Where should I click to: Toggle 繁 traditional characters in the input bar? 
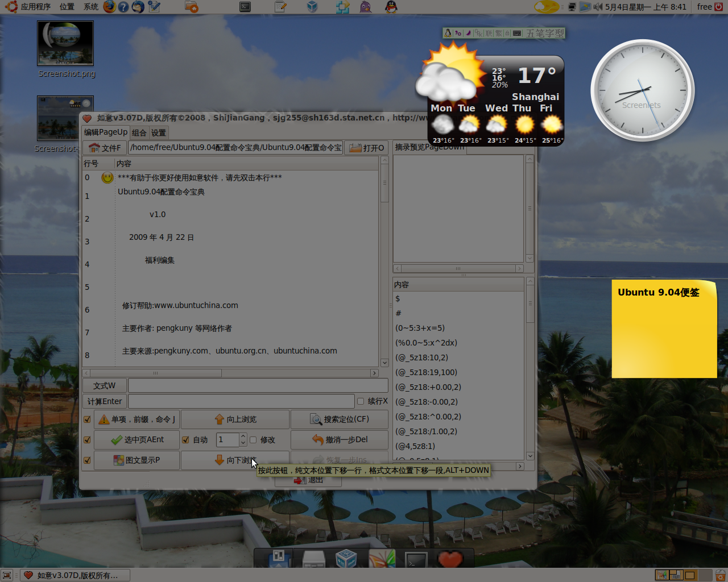pyautogui.click(x=499, y=33)
